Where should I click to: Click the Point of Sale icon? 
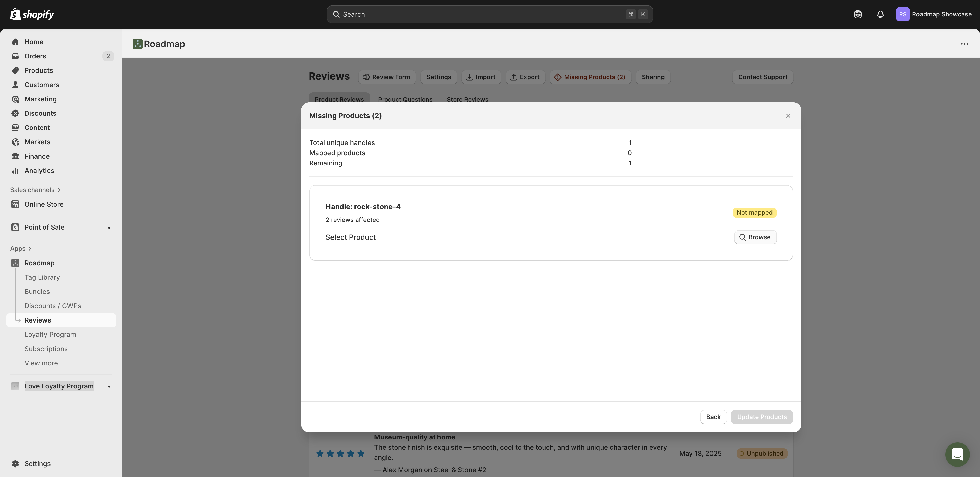point(15,227)
